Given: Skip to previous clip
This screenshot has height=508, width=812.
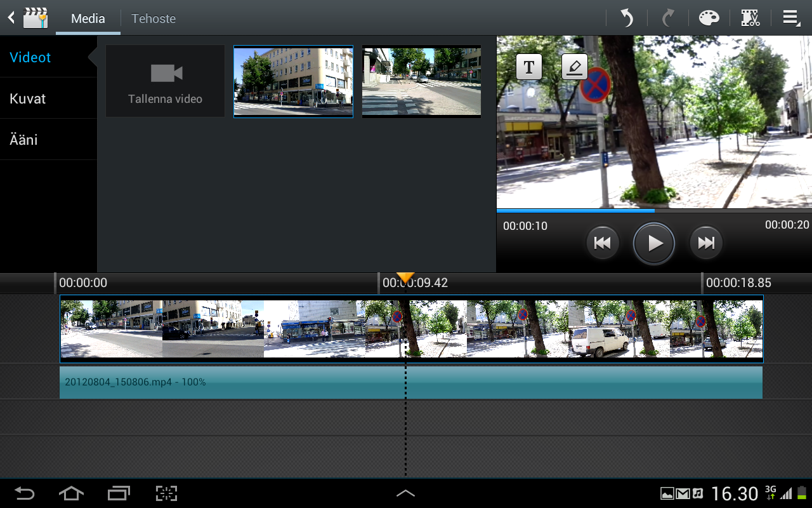Looking at the screenshot, I should [602, 243].
